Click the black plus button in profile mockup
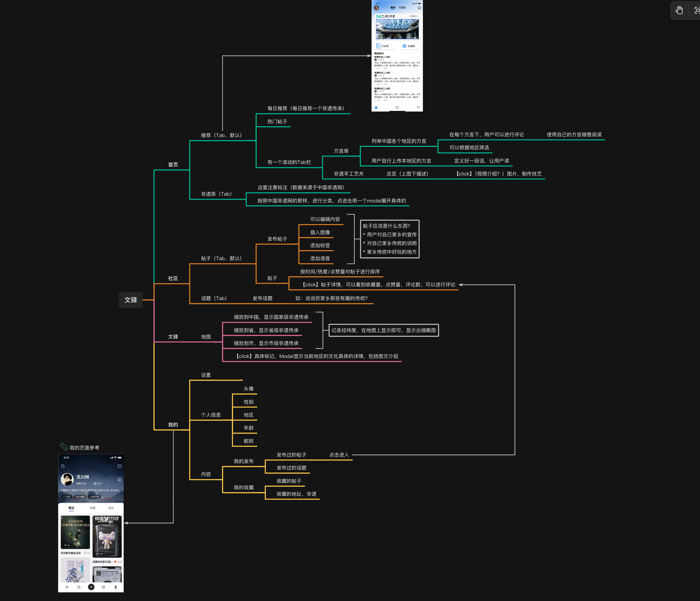The width and height of the screenshot is (700, 601). (x=91, y=587)
